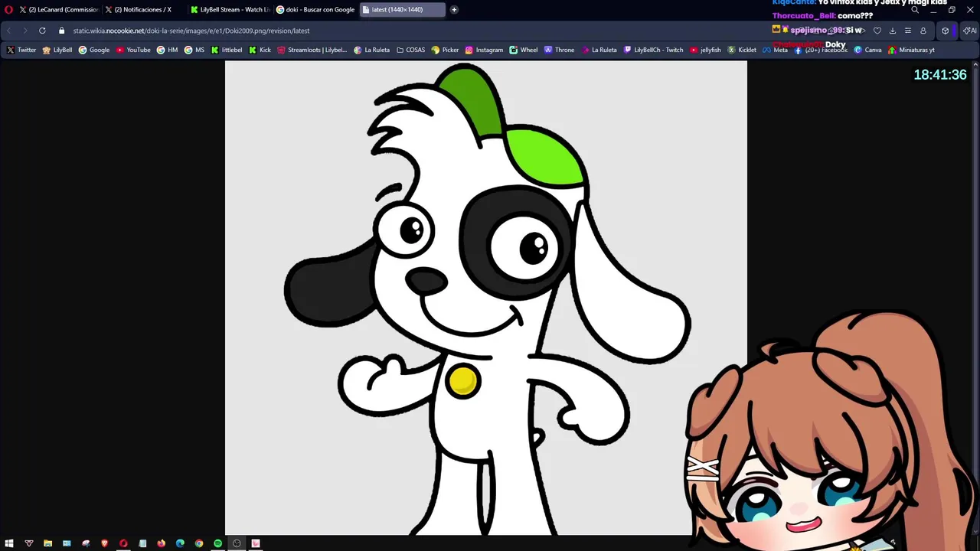Screen dimensions: 980x551
Task: Click the address bar URL field
Action: 191,31
